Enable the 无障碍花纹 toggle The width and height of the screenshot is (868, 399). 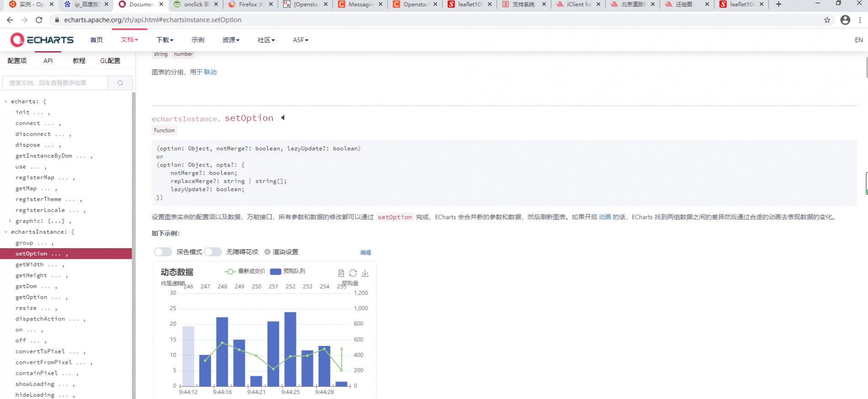[x=213, y=252]
